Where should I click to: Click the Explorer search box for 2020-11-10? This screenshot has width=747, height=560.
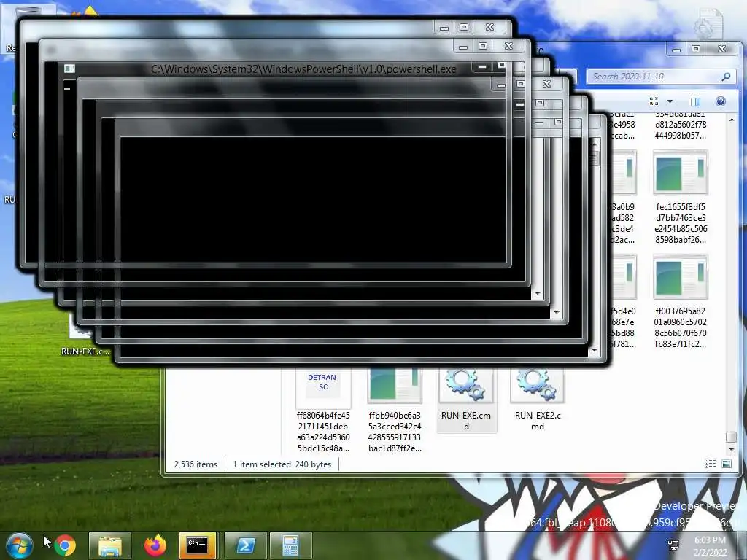point(661,77)
